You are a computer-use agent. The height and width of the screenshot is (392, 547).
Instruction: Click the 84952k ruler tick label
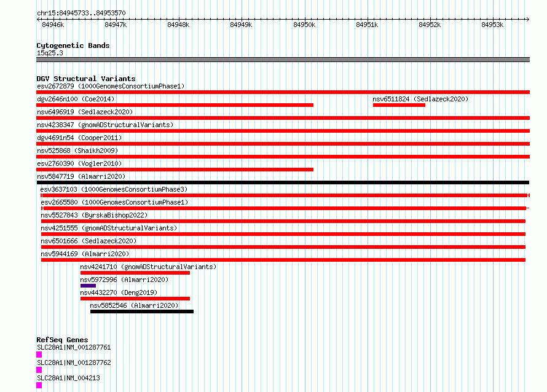point(430,25)
